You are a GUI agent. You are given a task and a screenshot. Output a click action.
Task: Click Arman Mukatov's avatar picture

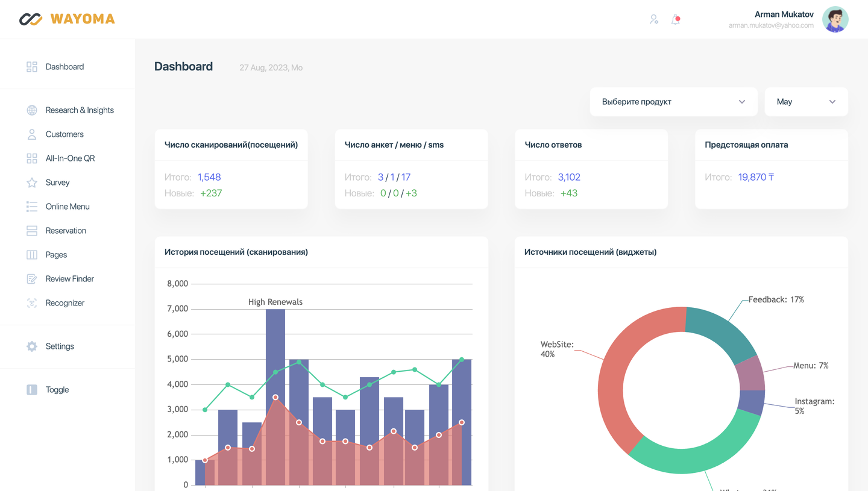(835, 19)
